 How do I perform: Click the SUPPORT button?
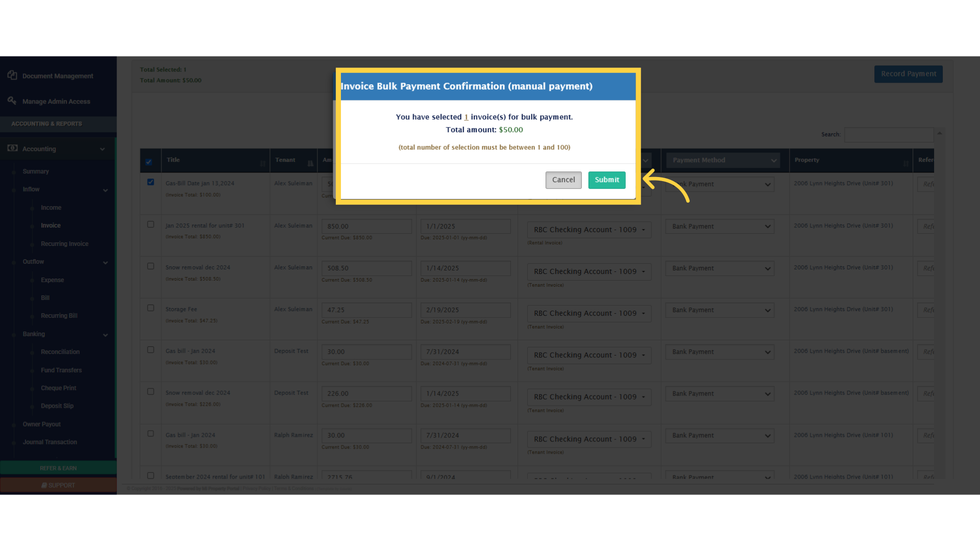[x=58, y=485]
